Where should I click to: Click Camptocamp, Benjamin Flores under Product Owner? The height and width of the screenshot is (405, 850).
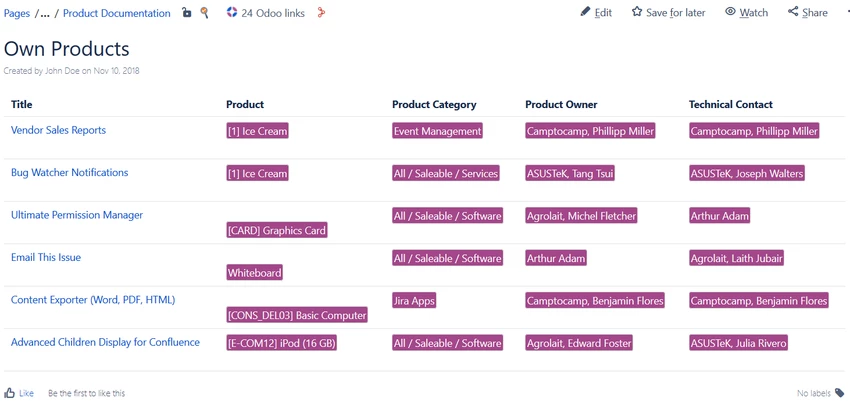[595, 300]
